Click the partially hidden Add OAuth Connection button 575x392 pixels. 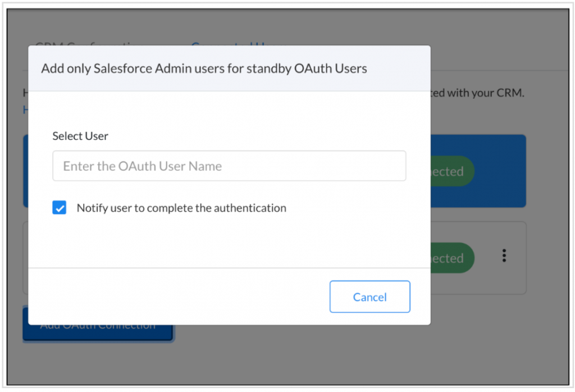(x=98, y=332)
